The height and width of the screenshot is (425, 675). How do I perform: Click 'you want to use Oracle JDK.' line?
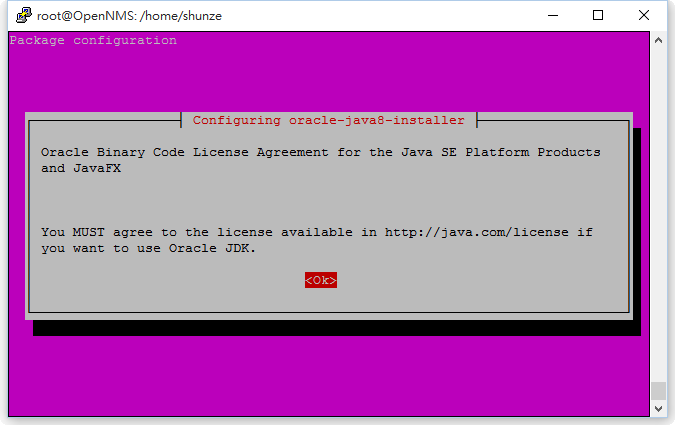(x=149, y=248)
